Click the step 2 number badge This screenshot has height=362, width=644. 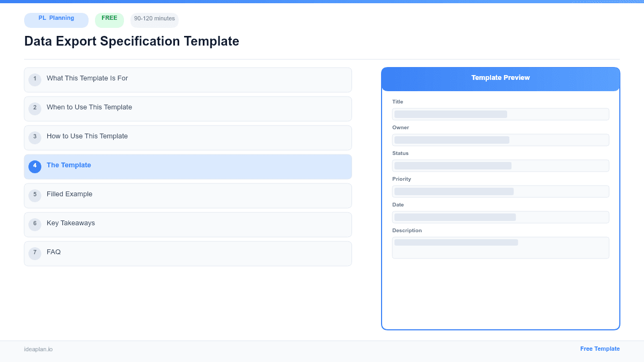click(x=35, y=108)
